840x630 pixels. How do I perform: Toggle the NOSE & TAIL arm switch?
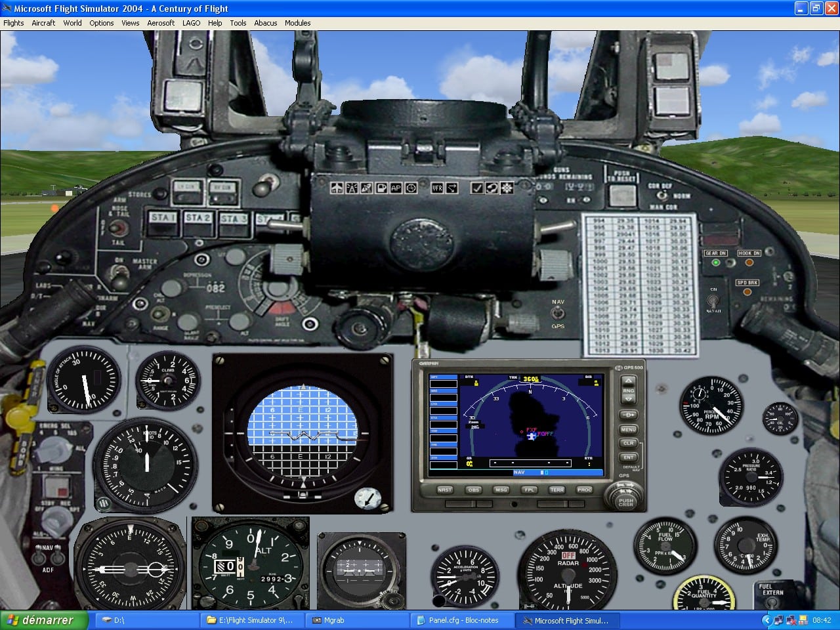118,228
